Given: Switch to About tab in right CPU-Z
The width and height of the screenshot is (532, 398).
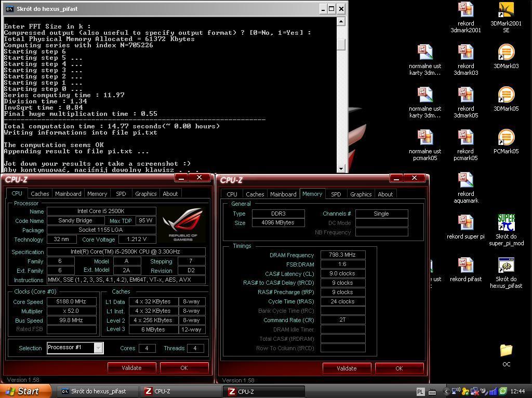Looking at the screenshot, I should click(x=385, y=194).
